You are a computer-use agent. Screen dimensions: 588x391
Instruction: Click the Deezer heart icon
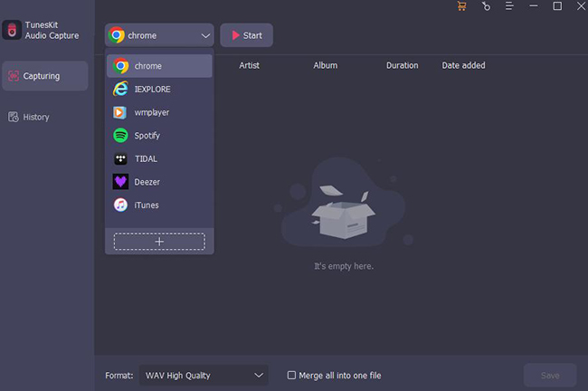click(x=120, y=182)
